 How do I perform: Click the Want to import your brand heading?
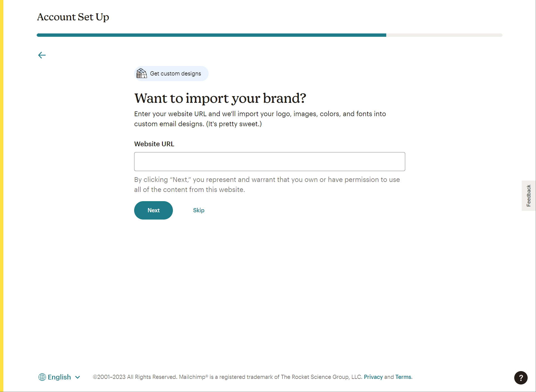[220, 98]
